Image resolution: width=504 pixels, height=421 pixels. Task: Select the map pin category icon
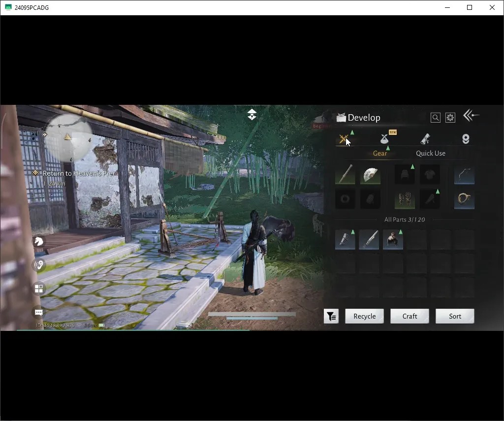click(x=466, y=139)
